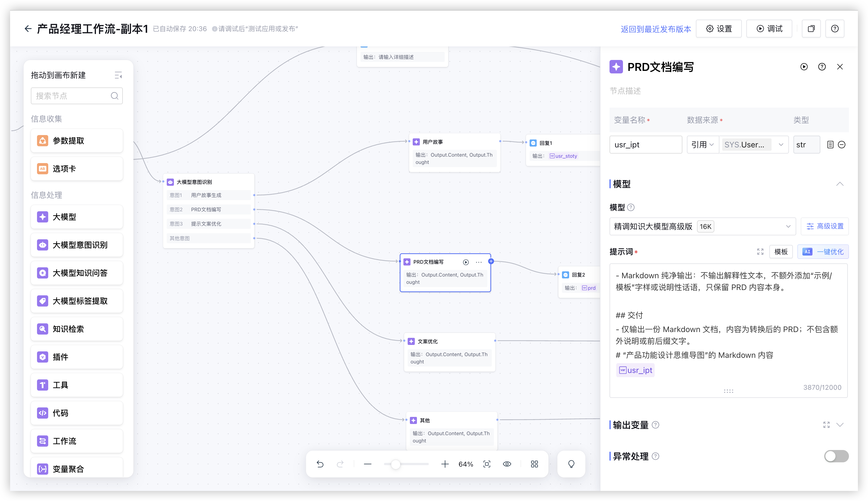868x501 pixels.
Task: Collapse the node list sidebar panel
Action: pos(118,75)
